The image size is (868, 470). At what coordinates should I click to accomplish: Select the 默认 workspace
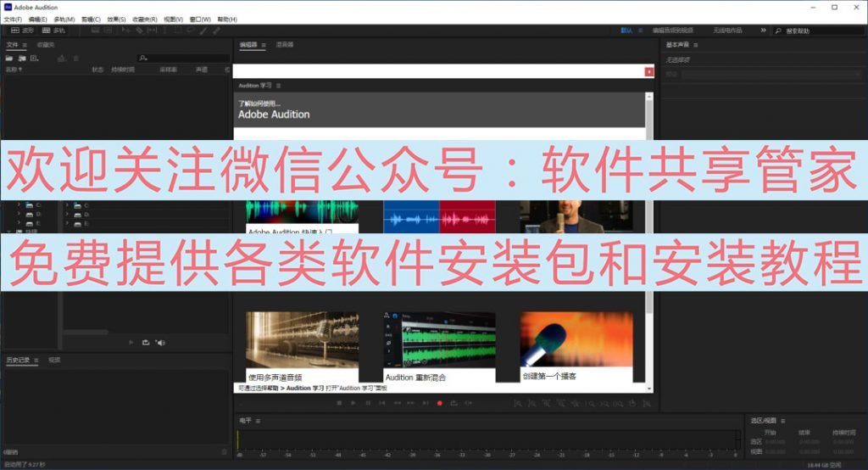pos(626,31)
